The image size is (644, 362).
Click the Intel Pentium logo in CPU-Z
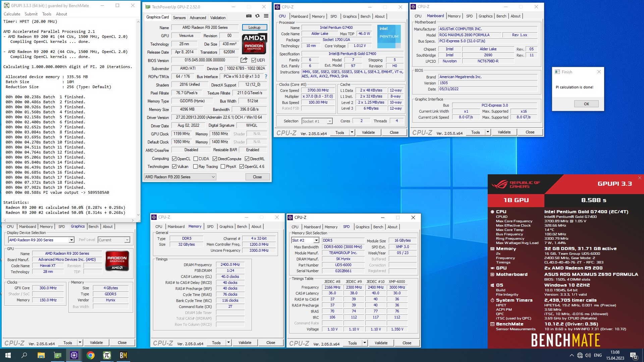pyautogui.click(x=389, y=37)
